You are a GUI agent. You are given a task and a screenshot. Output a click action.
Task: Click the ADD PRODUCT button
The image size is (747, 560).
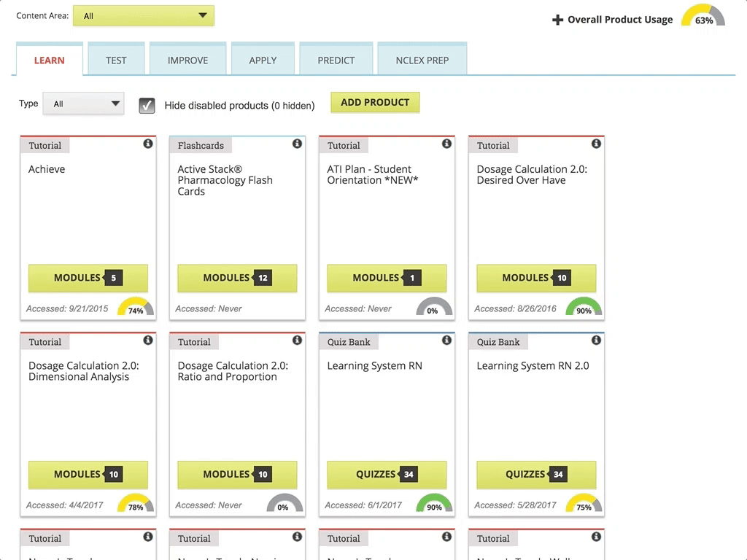point(376,102)
